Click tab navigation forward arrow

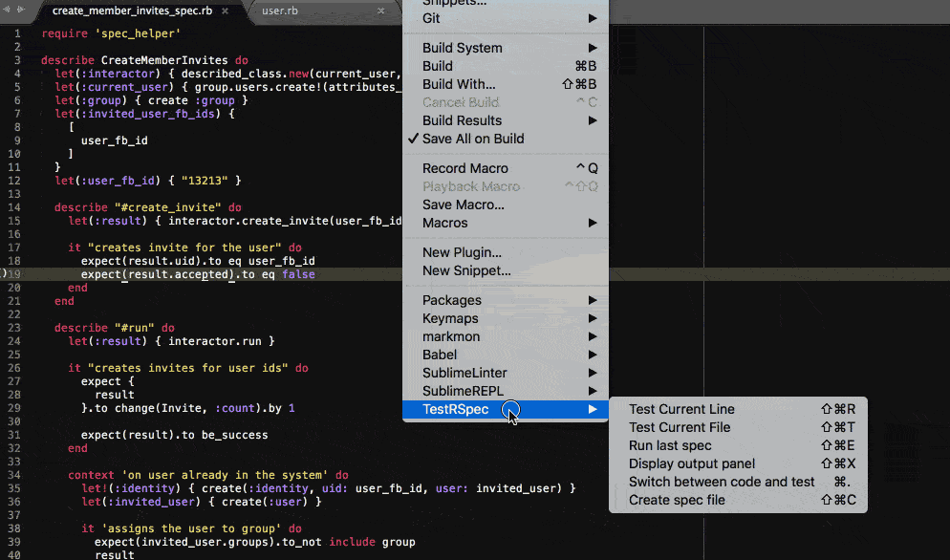pyautogui.click(x=21, y=10)
